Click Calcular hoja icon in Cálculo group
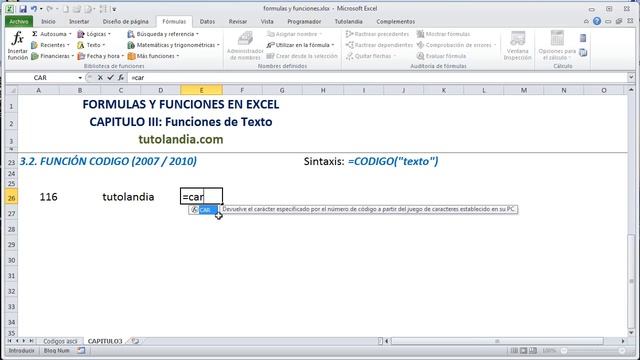 click(x=583, y=52)
